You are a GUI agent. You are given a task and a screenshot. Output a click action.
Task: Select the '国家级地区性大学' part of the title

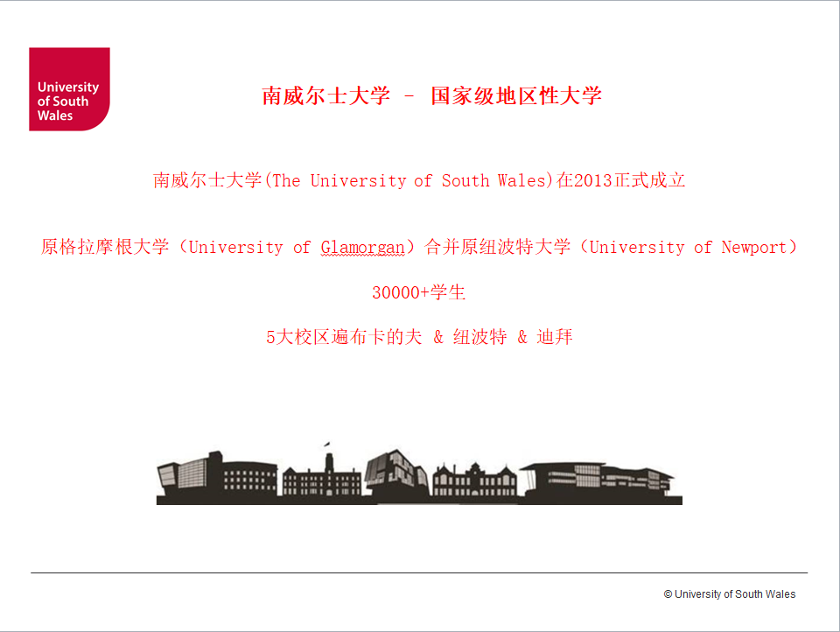[x=516, y=96]
